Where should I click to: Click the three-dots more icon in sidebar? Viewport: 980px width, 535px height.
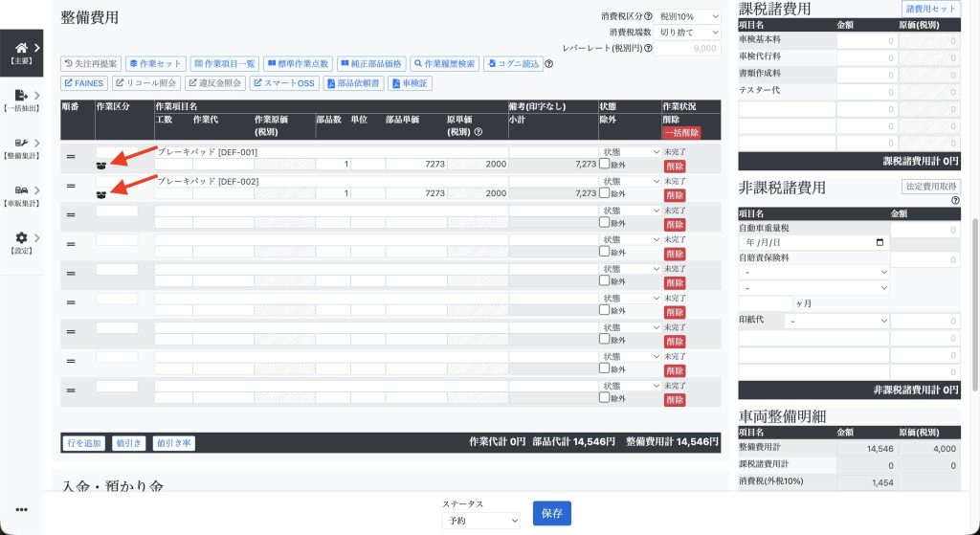coord(21,510)
